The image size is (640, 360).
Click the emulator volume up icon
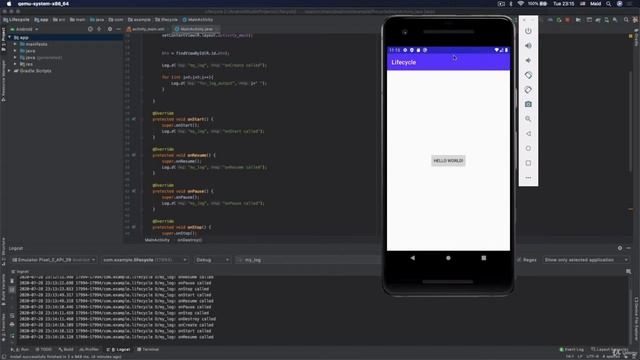tap(528, 46)
